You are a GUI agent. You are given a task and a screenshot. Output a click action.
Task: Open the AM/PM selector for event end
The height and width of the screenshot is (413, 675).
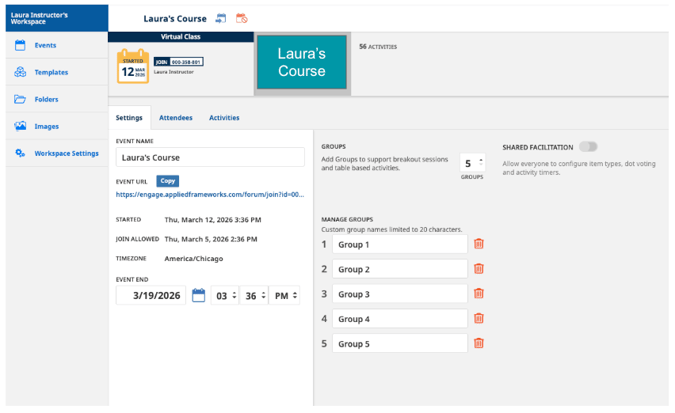coord(283,296)
